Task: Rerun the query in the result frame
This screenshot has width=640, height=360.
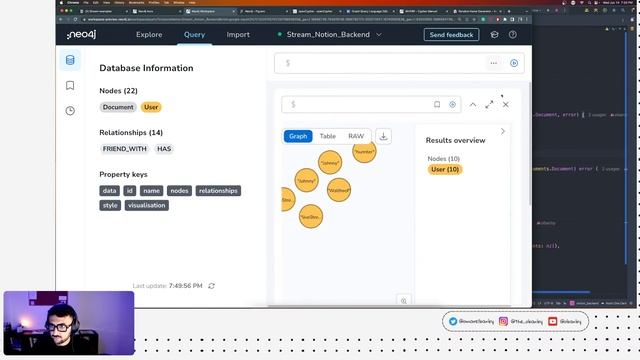Action: coord(452,104)
